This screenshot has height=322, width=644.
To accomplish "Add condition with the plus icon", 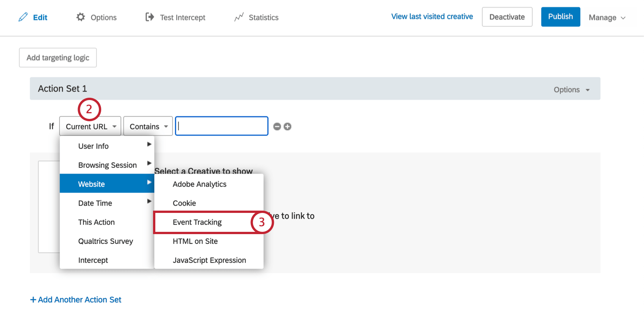I will (288, 127).
